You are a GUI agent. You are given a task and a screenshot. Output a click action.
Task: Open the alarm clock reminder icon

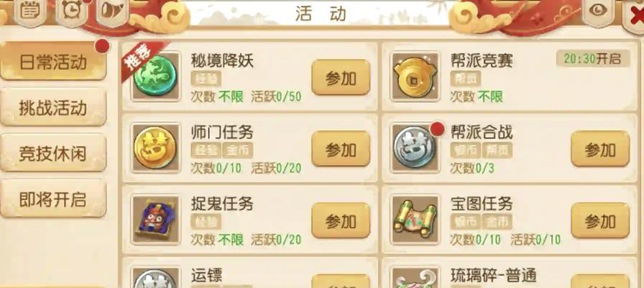(71, 12)
